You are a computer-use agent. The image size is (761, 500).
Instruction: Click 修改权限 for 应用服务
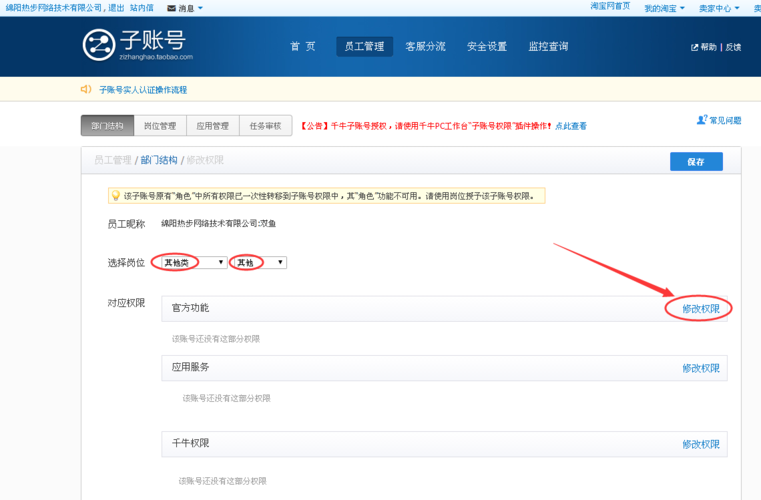click(x=701, y=368)
